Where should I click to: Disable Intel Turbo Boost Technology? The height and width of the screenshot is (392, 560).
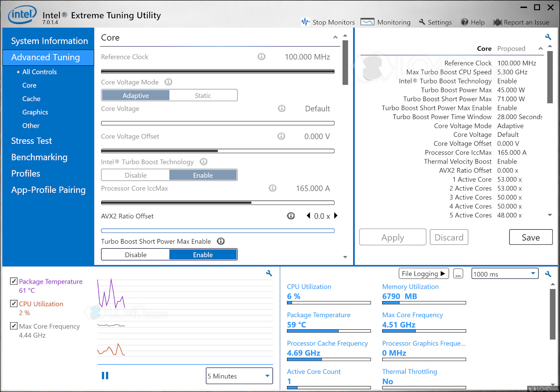(135, 175)
